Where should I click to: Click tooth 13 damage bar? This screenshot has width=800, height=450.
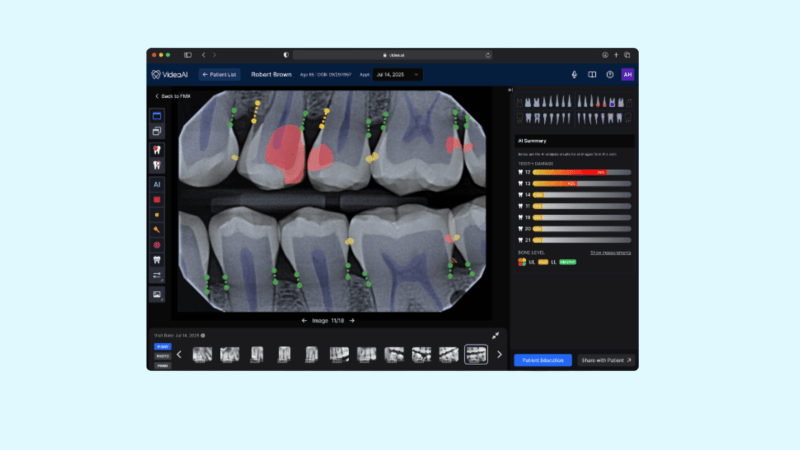(582, 184)
